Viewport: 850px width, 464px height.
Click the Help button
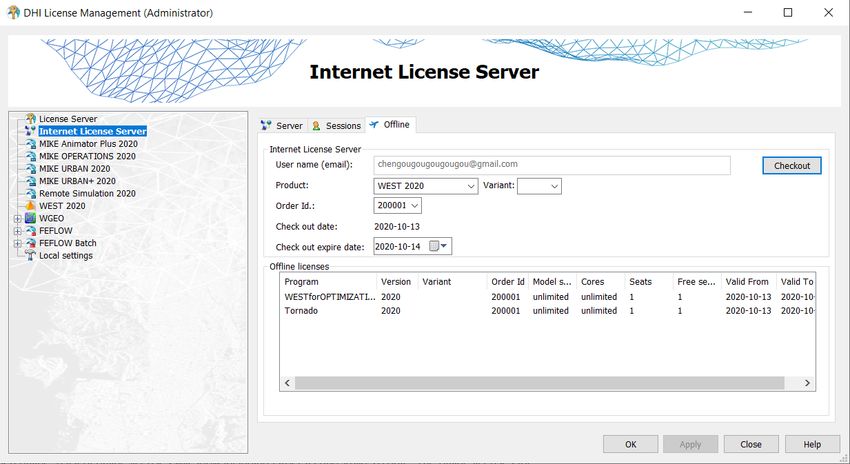(812, 444)
